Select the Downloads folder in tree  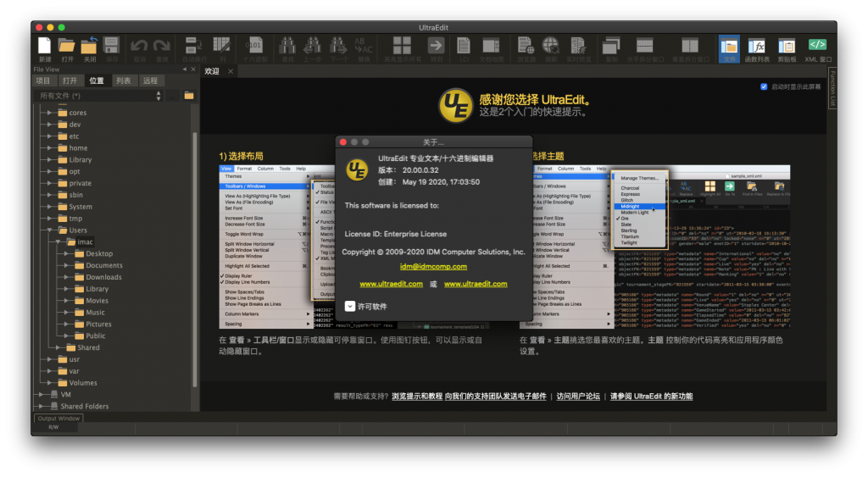[103, 277]
